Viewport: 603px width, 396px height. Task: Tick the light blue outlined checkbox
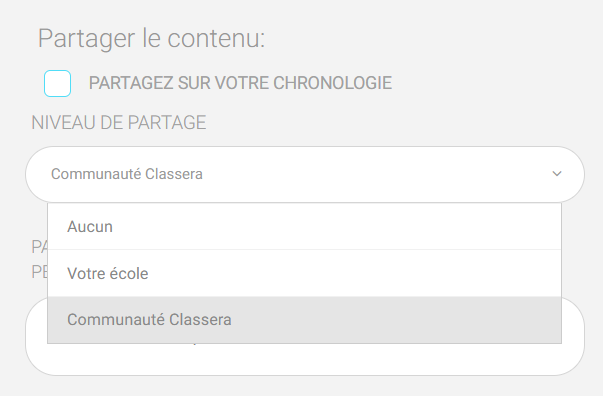(57, 83)
